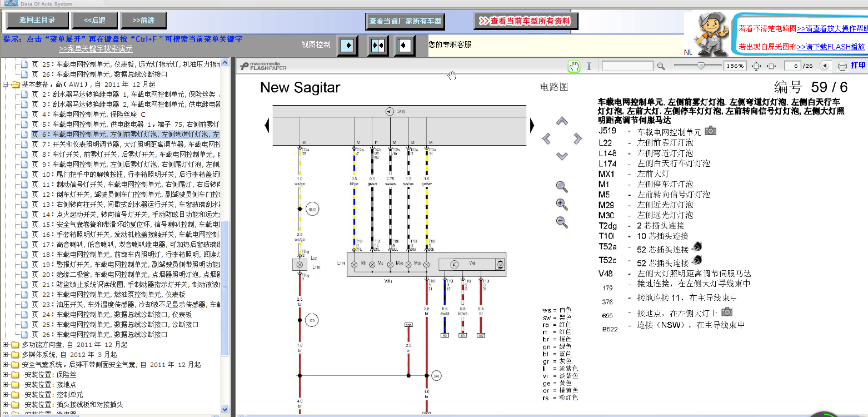Image resolution: width=868 pixels, height=417 pixels.
Task: Click the 返回主目录 button
Action: coord(37,21)
